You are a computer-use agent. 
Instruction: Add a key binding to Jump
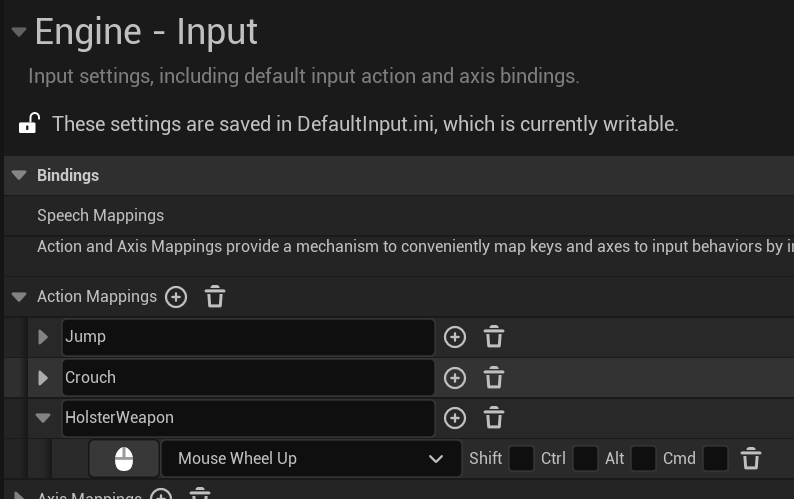[x=455, y=337]
